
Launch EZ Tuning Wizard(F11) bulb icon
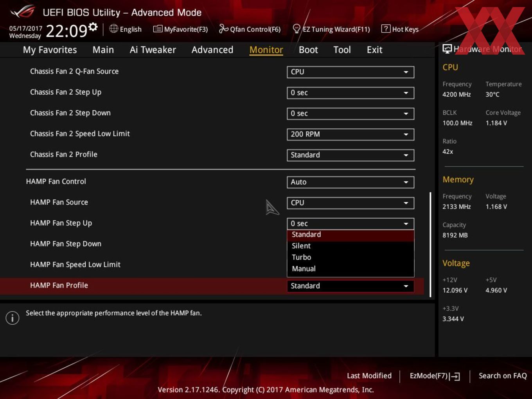297,29
